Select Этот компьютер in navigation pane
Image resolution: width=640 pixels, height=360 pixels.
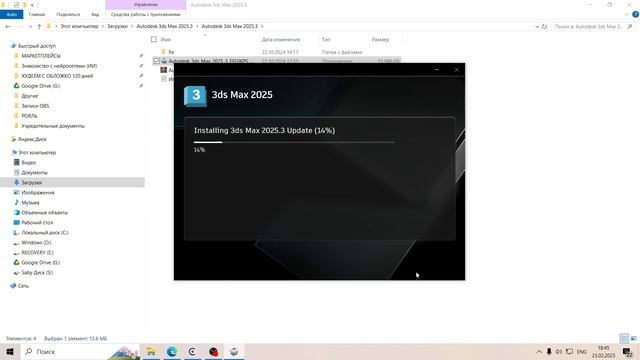[37, 152]
